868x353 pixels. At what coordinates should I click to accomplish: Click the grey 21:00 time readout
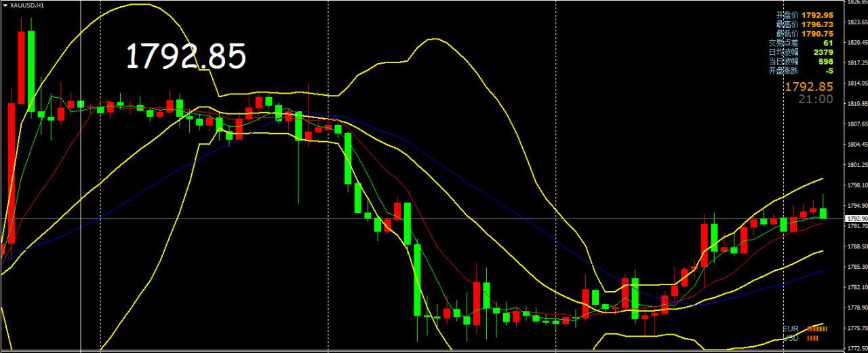click(x=816, y=99)
